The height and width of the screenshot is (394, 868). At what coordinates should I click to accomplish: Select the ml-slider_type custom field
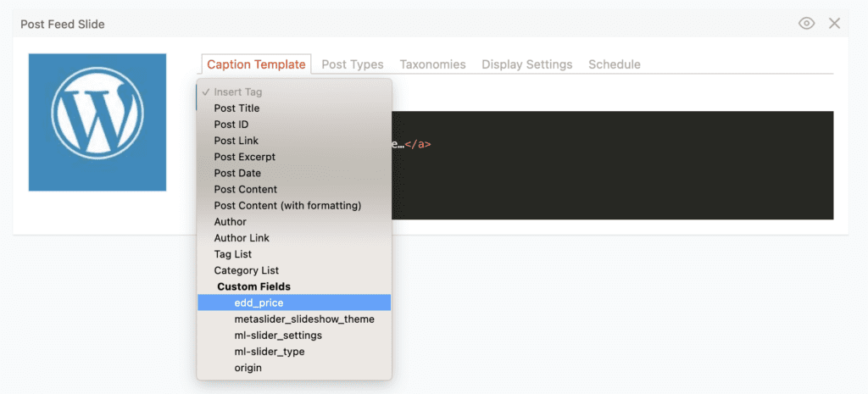(294, 352)
